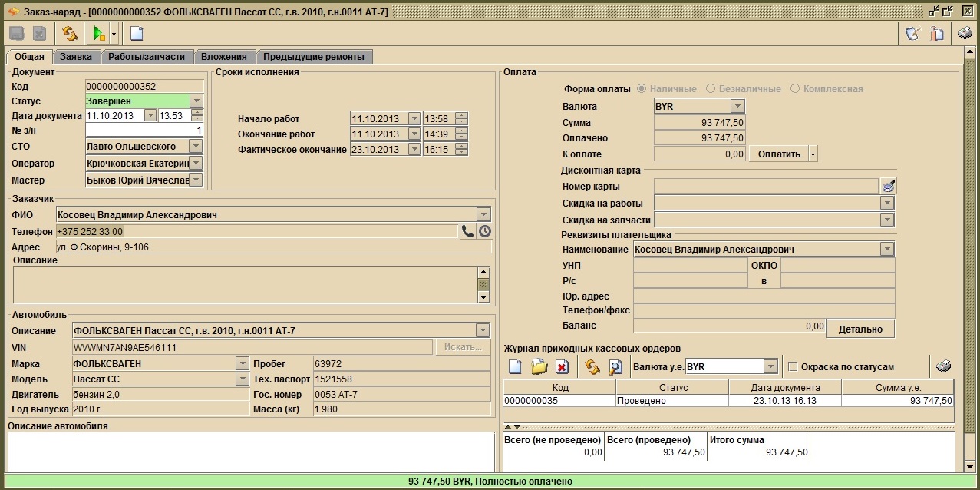
Task: Expand the Оператор dropdown
Action: [196, 163]
